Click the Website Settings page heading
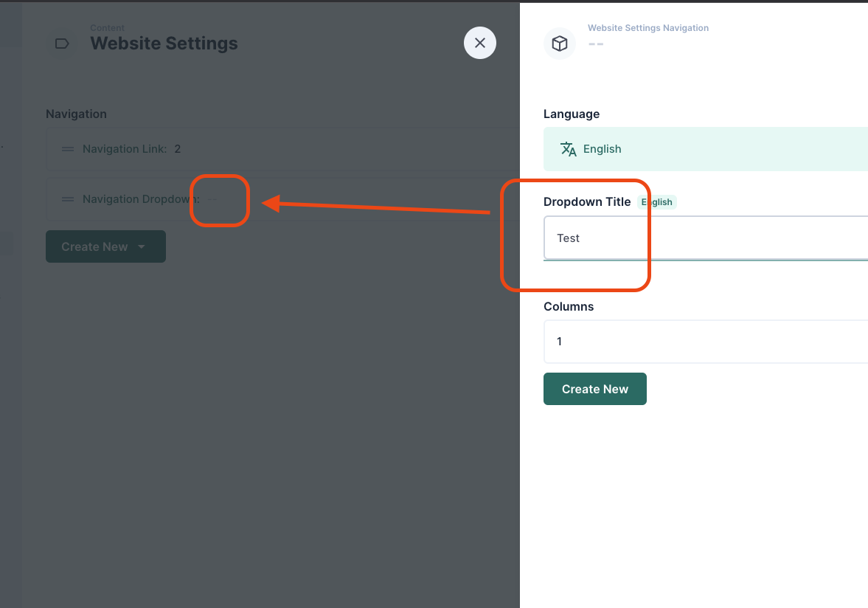 pyautogui.click(x=164, y=44)
